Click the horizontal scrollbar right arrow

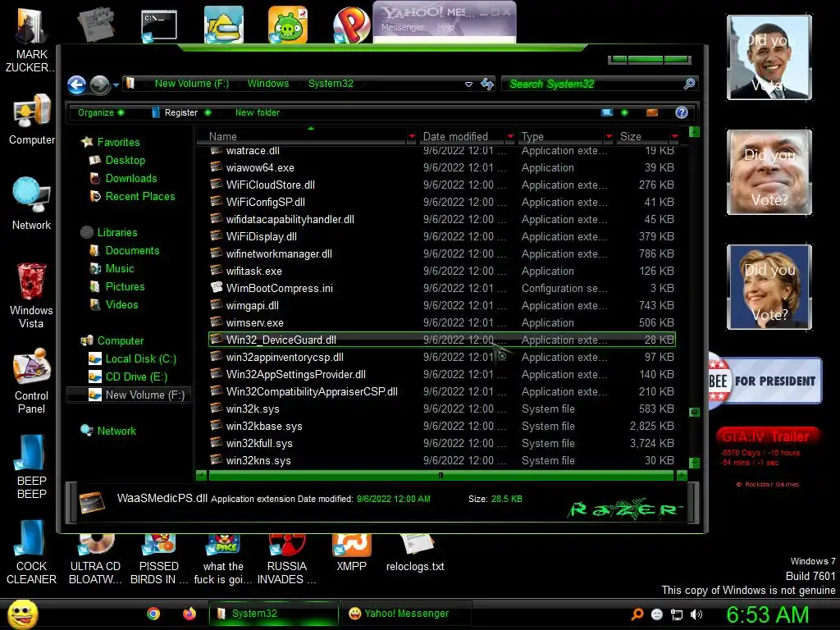682,475
